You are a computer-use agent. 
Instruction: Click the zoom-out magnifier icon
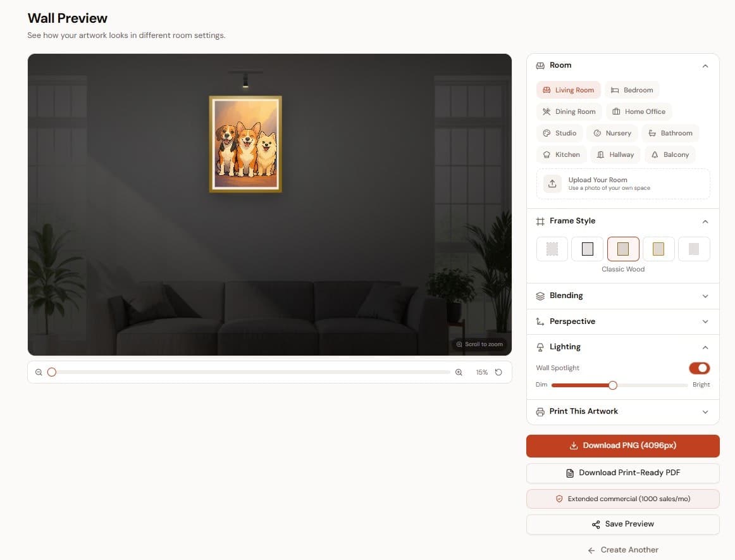click(x=39, y=372)
